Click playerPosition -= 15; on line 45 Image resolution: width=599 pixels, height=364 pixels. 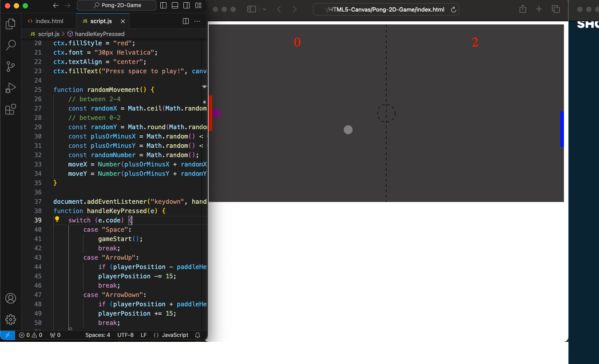coord(137,276)
